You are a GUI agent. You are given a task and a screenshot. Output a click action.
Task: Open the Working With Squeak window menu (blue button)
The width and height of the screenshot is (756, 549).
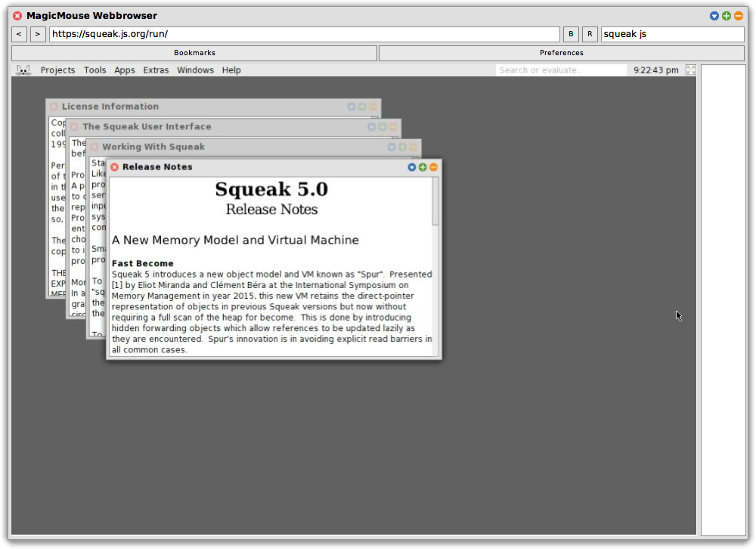[392, 147]
